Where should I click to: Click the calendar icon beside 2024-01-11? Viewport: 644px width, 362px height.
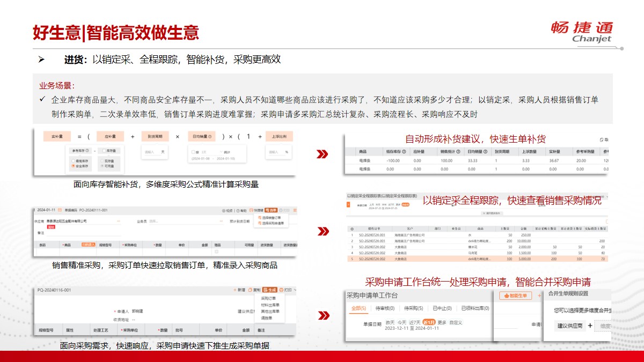pyautogui.click(x=60, y=210)
